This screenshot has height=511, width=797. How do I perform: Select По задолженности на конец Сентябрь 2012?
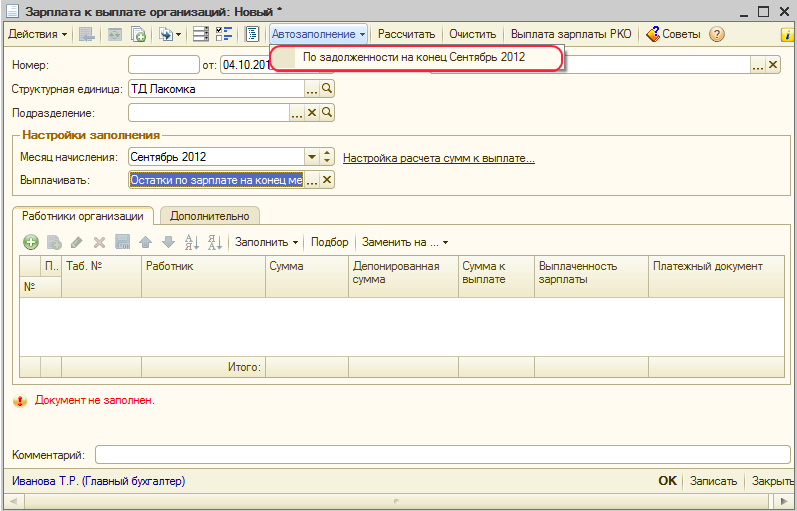414,58
